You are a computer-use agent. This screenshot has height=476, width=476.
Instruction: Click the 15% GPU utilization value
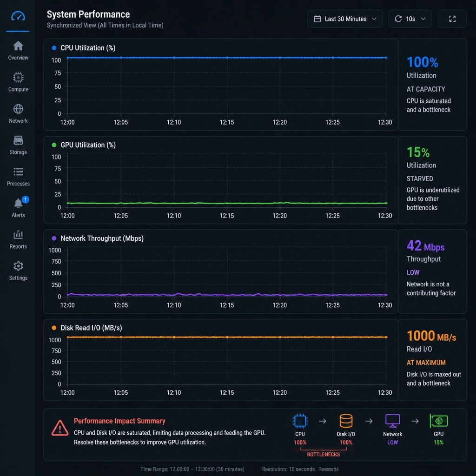(x=418, y=152)
